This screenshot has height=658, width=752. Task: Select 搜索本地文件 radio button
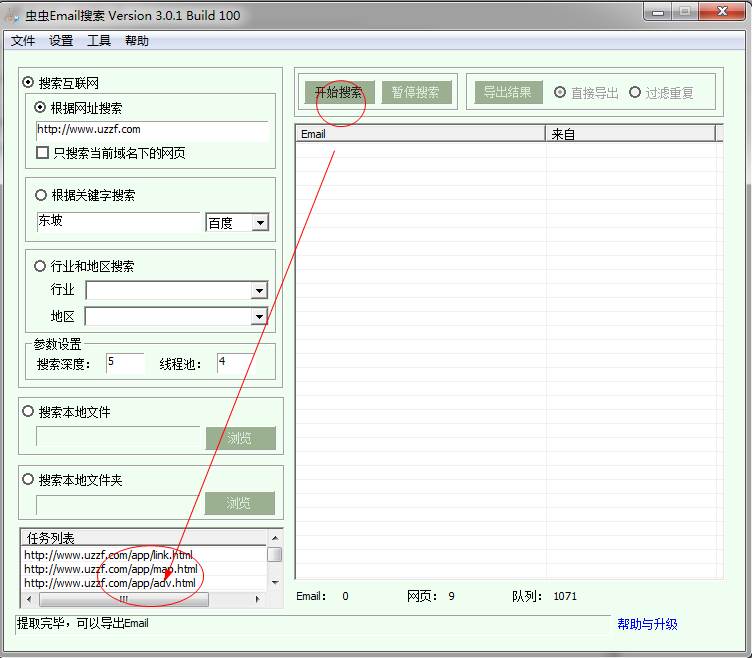click(x=28, y=411)
